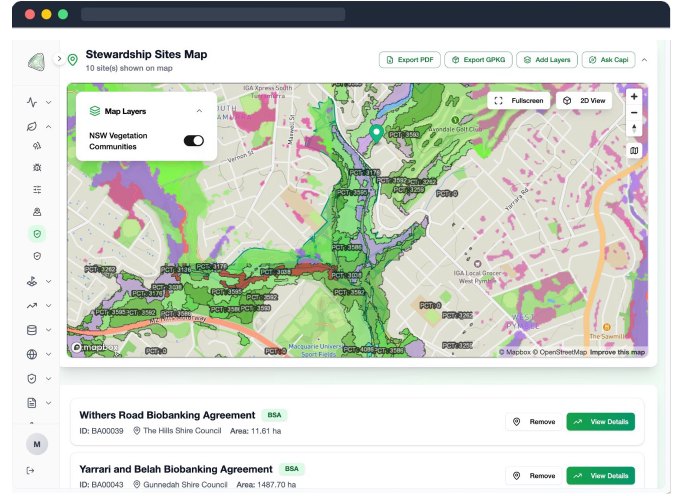The height and width of the screenshot is (496, 674).
Task: Open Ask Capi assistant
Action: tap(608, 60)
